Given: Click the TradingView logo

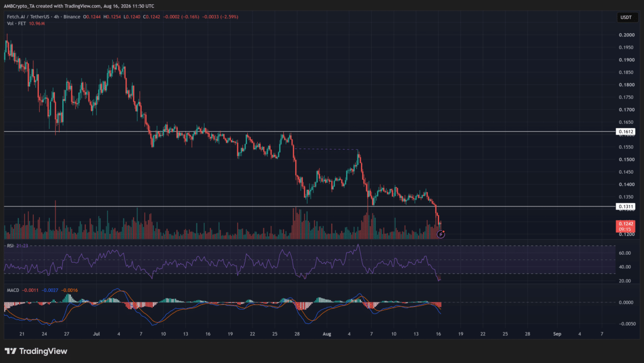Looking at the screenshot, I should [36, 351].
